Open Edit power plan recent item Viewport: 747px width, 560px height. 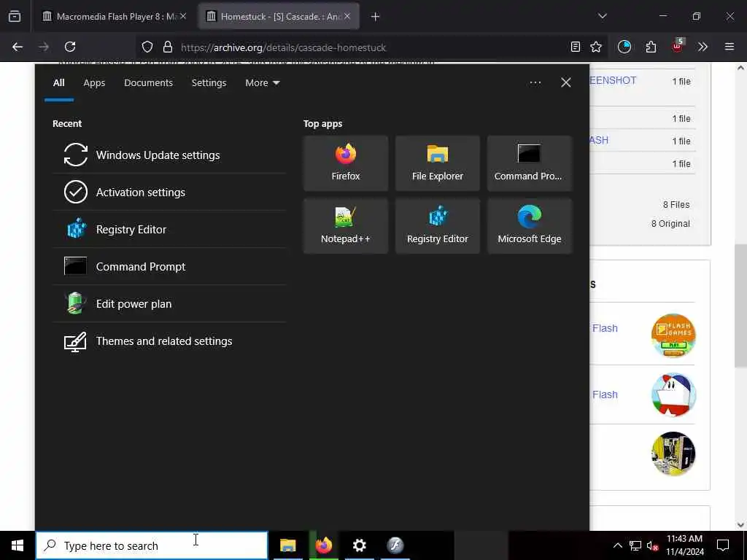[x=169, y=303]
